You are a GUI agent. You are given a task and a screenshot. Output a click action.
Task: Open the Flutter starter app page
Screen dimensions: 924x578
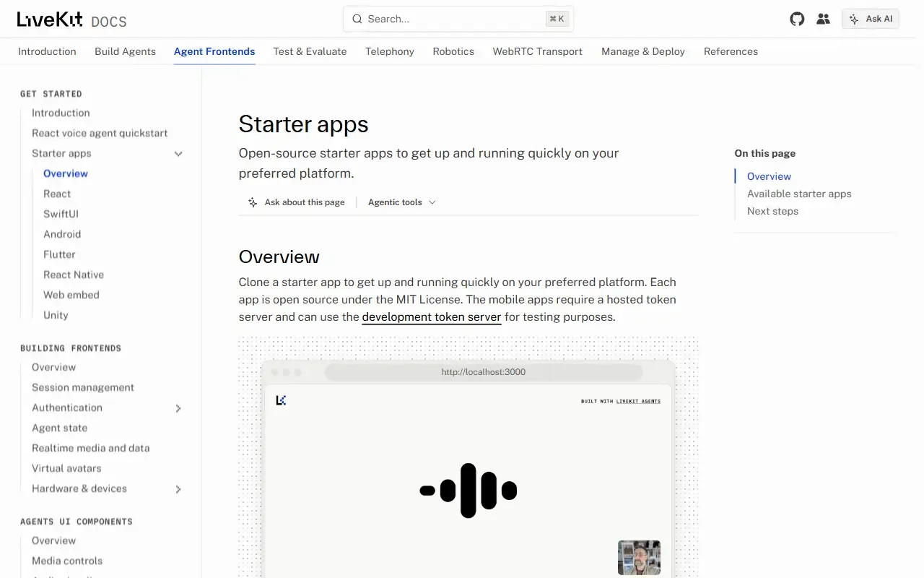pyautogui.click(x=59, y=254)
